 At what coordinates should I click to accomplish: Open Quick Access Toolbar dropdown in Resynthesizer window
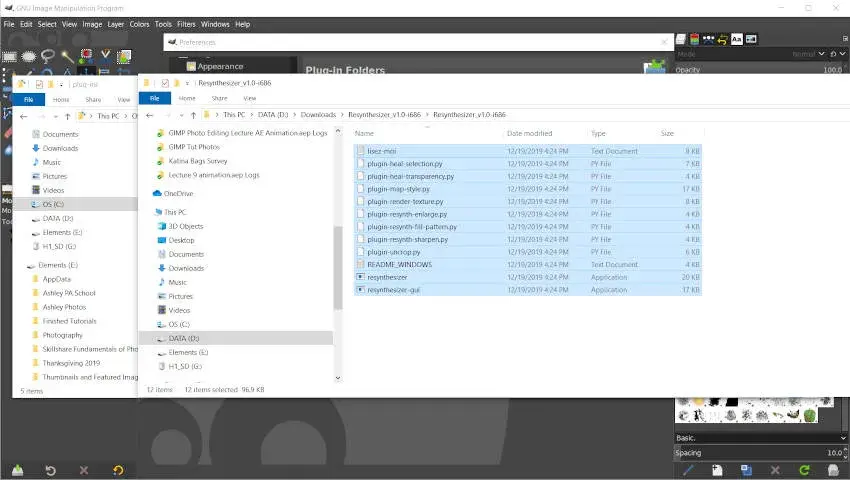click(x=187, y=83)
